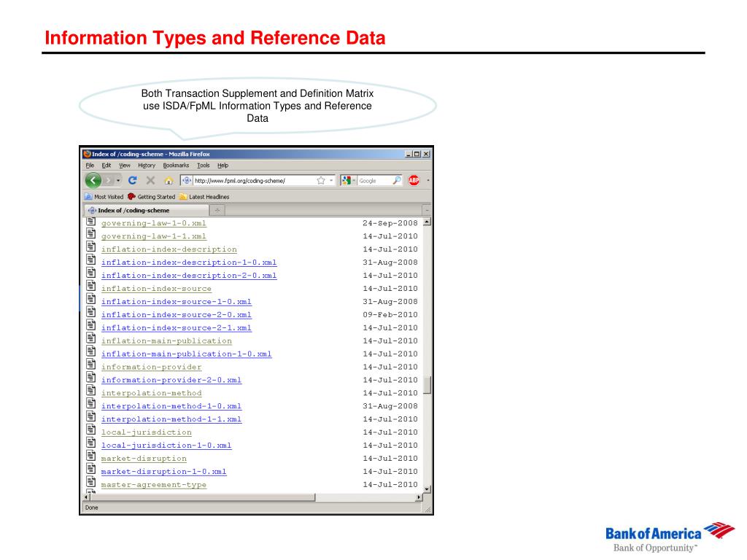The image size is (747, 560).
Task: Reload the page with the blue refresh icon
Action: point(133,181)
